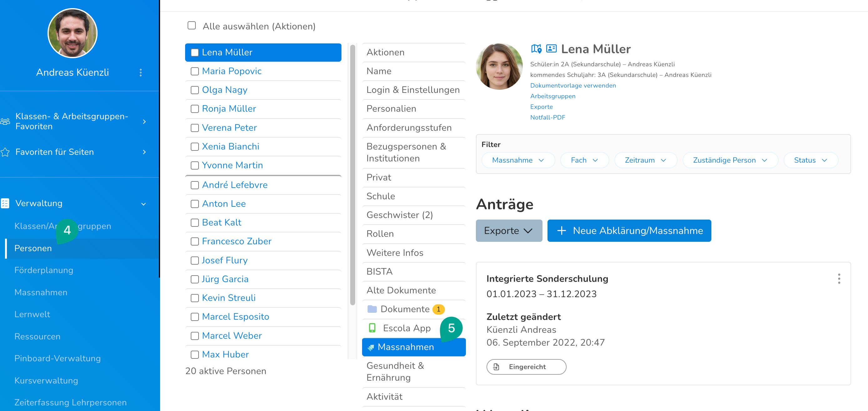This screenshot has height=411, width=868.
Task: Click the person list scrollbar
Action: [x=352, y=175]
